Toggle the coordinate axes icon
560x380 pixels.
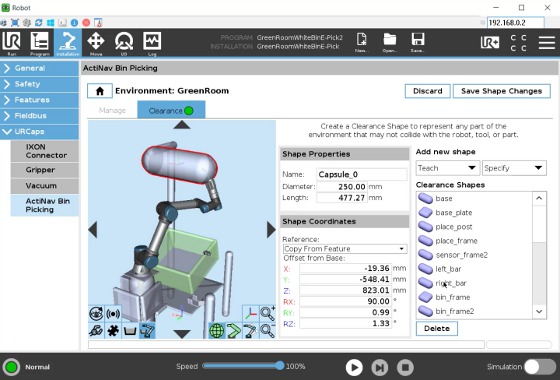point(251,313)
